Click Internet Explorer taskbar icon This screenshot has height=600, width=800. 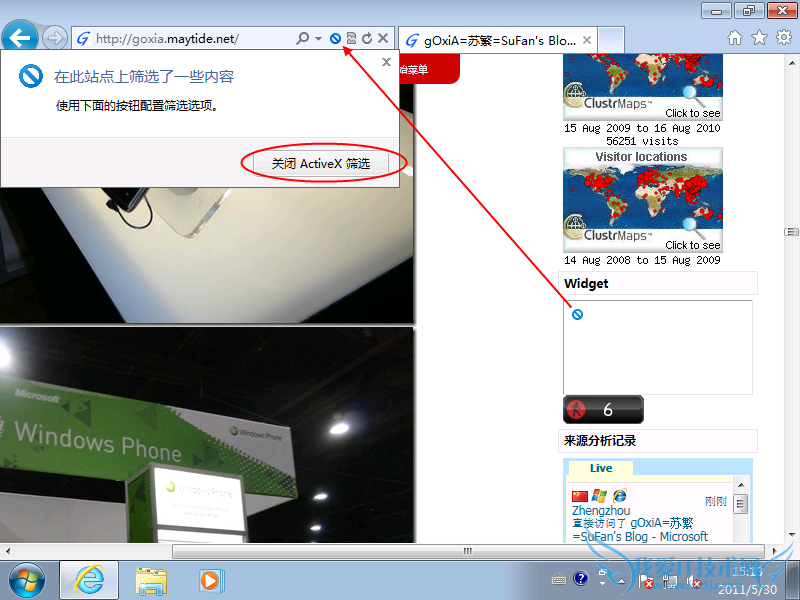point(89,580)
